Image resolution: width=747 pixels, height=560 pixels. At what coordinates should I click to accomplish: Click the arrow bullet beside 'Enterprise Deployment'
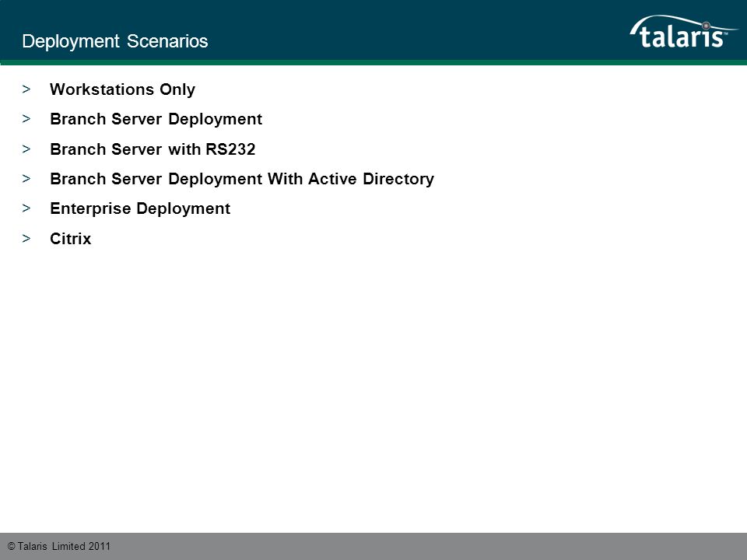[26, 208]
